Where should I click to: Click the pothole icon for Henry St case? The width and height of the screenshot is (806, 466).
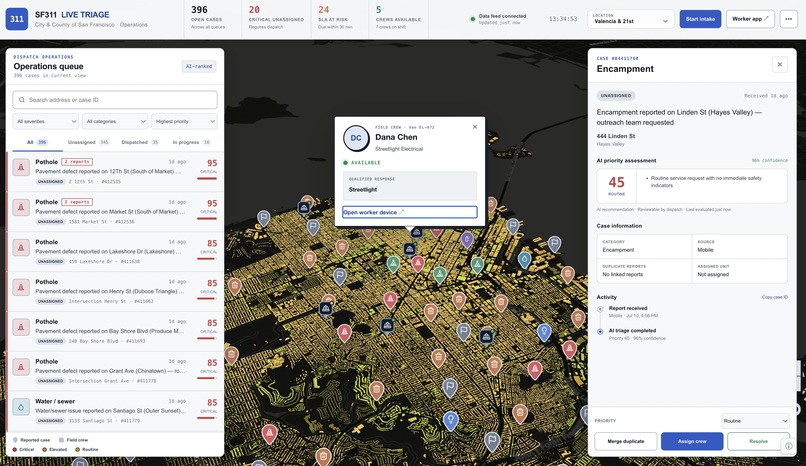(21, 287)
